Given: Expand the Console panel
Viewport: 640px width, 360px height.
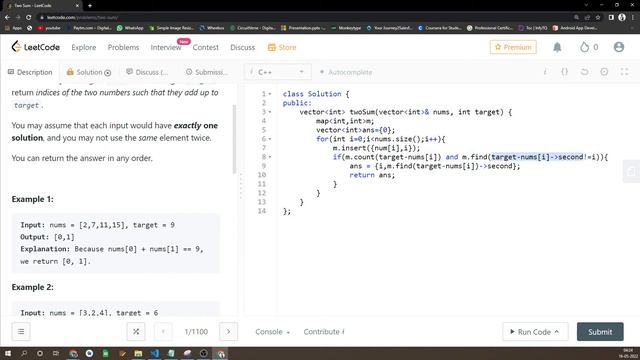Looking at the screenshot, I should tap(272, 332).
